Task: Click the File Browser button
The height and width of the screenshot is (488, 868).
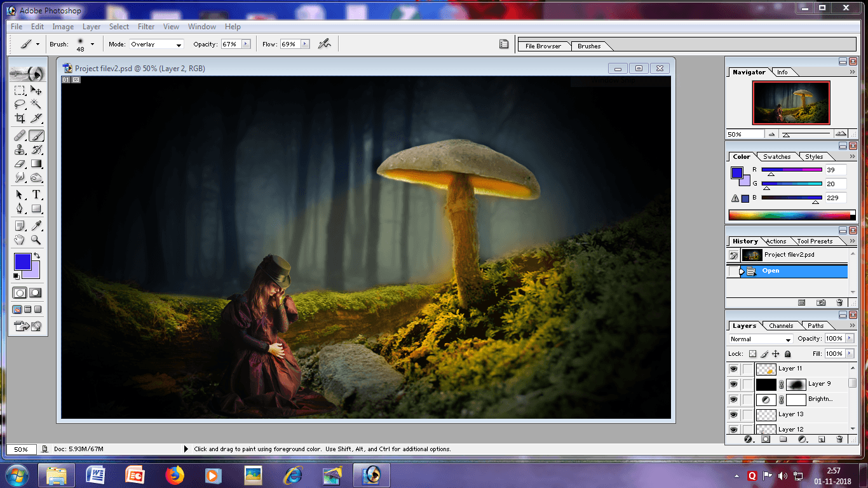Action: click(x=544, y=46)
